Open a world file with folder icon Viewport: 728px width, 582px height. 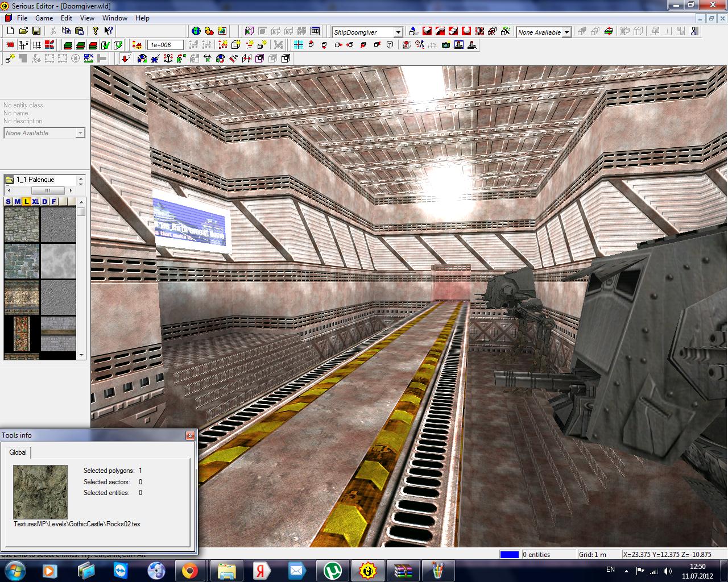tap(23, 31)
